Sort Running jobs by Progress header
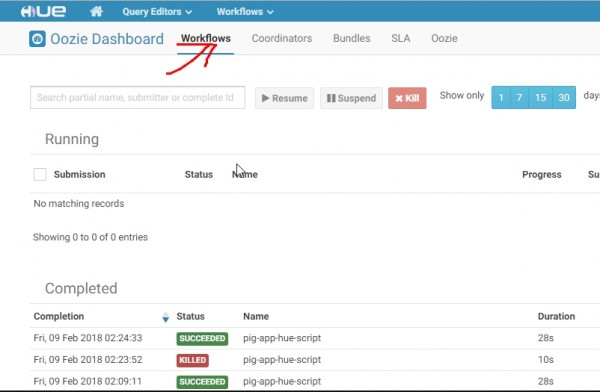600x392 pixels. coord(541,175)
